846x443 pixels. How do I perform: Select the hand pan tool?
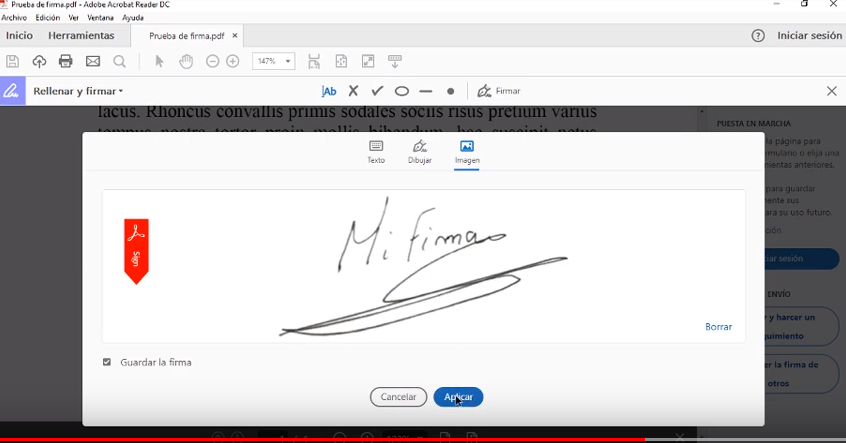(186, 61)
